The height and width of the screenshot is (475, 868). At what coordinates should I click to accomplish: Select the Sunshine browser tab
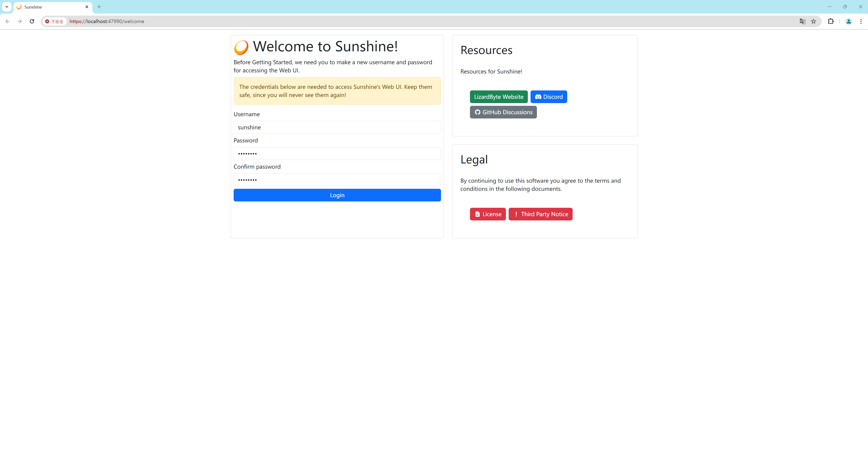point(52,7)
